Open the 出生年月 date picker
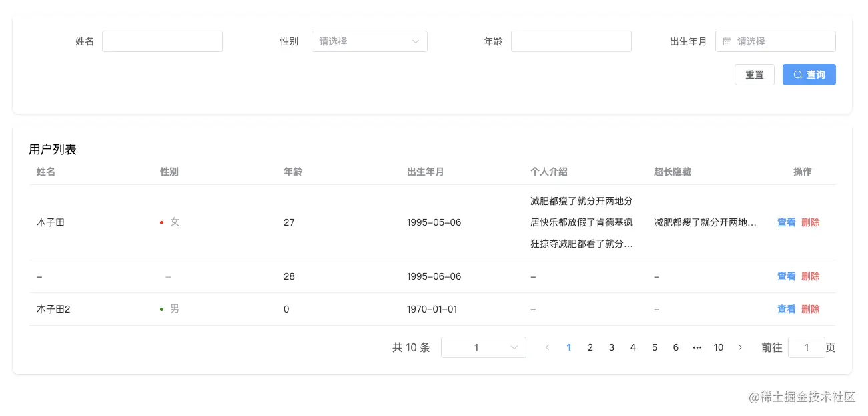Viewport: 868px width, 416px height. pos(775,41)
